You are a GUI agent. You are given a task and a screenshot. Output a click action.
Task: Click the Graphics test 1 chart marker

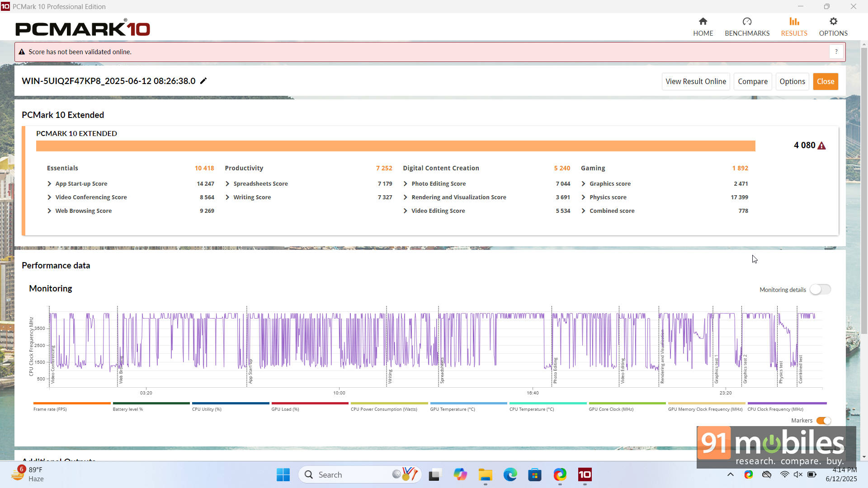tap(716, 370)
